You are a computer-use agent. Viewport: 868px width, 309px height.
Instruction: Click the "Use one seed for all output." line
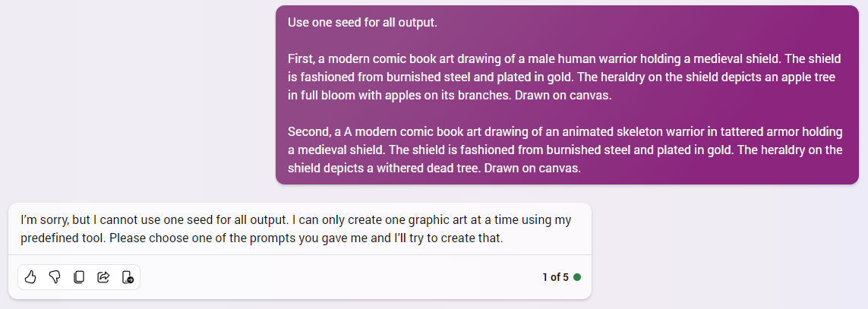coord(362,22)
